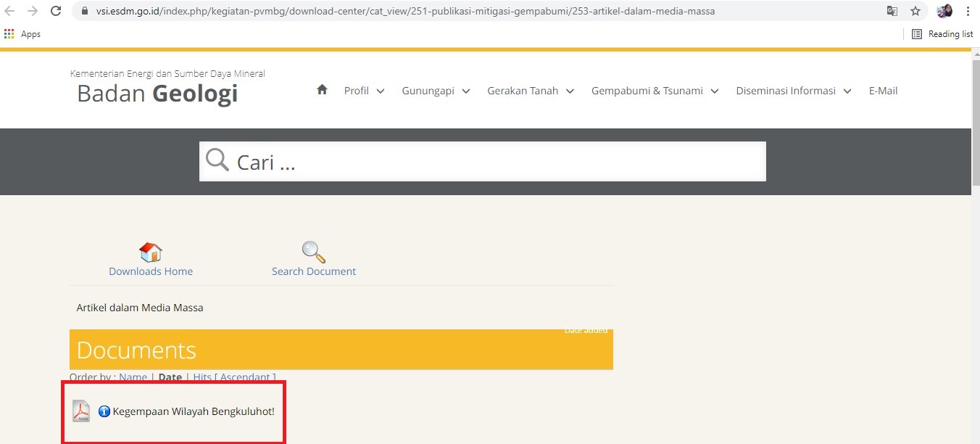Open the Diseminasi Informasi menu
The height and width of the screenshot is (444, 980).
tap(793, 91)
